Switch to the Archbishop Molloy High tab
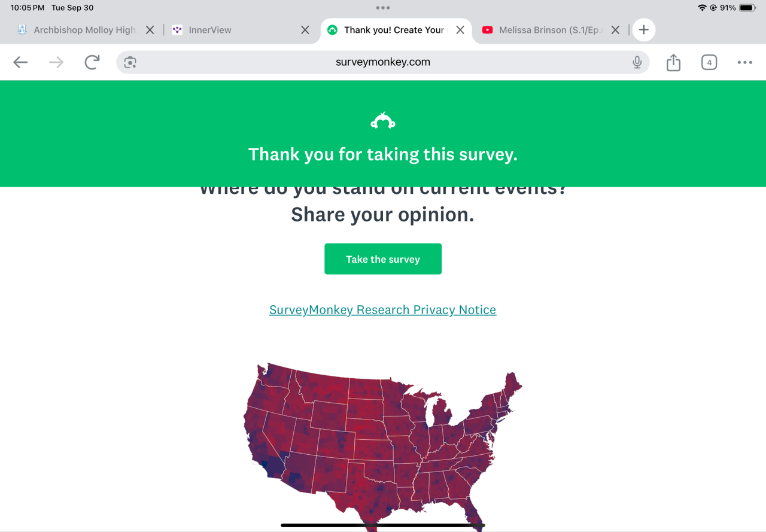766x532 pixels. [84, 30]
